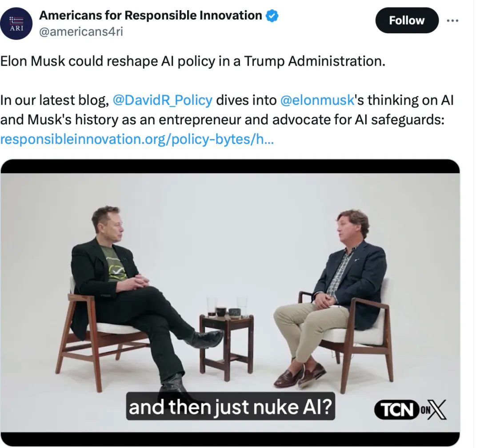This screenshot has width=480, height=448.
Task: Click the Follow button
Action: 407,20
